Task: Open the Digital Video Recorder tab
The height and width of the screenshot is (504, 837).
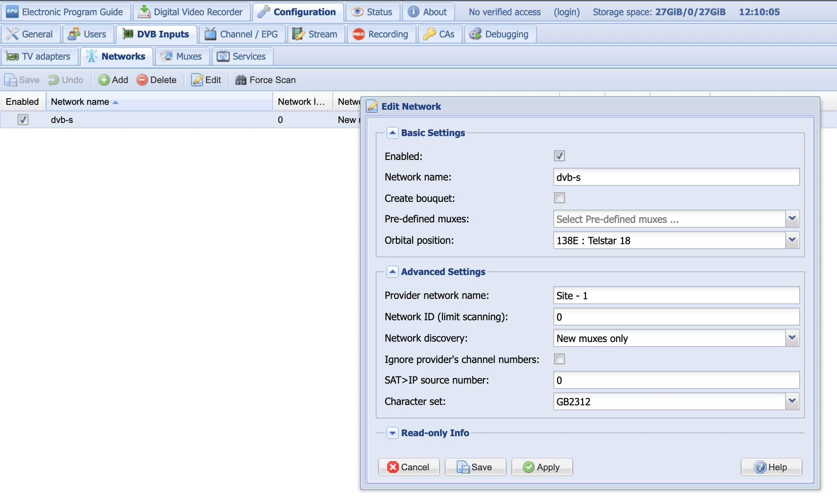Action: [x=191, y=12]
